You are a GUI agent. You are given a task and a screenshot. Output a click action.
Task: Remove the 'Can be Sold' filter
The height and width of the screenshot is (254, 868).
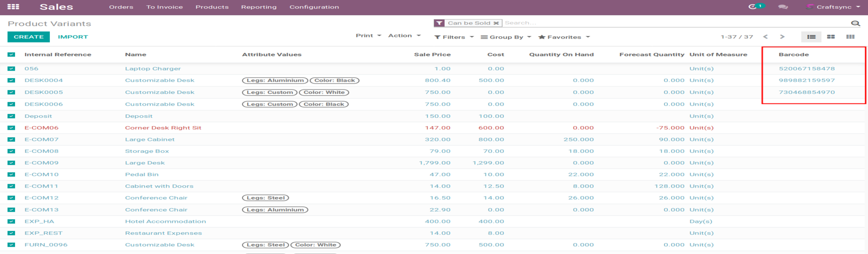pyautogui.click(x=496, y=23)
